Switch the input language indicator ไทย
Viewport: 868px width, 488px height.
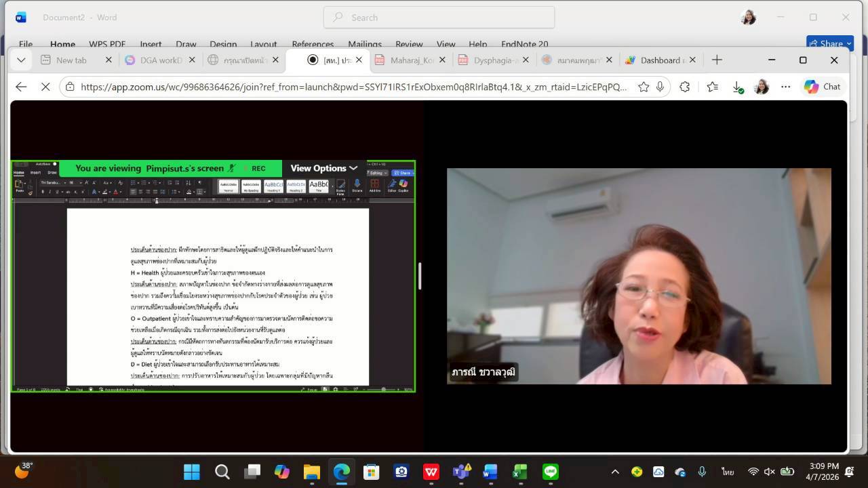tap(728, 472)
